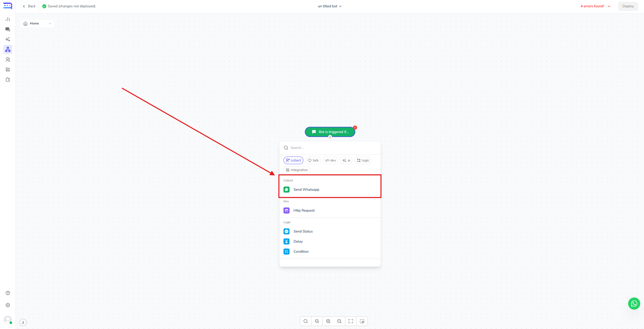Viewport: 644px width, 329px height.
Task: Choose Delay block label
Action: coord(298,241)
